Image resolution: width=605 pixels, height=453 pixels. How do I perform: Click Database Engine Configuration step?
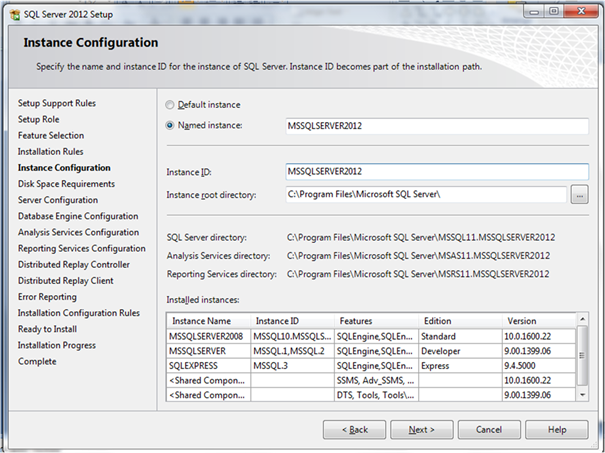78,216
